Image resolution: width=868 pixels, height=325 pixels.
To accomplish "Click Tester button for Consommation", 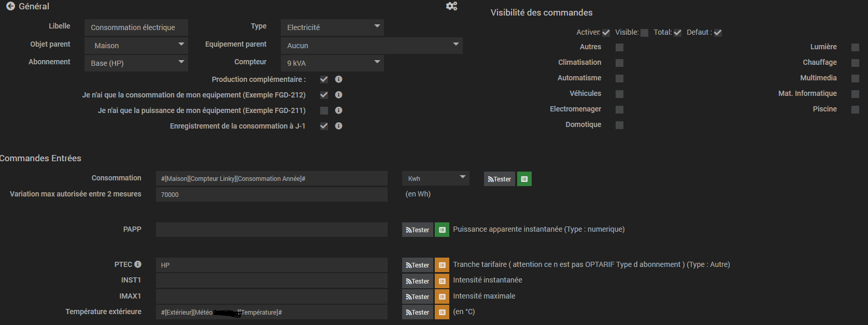I will 500,179.
